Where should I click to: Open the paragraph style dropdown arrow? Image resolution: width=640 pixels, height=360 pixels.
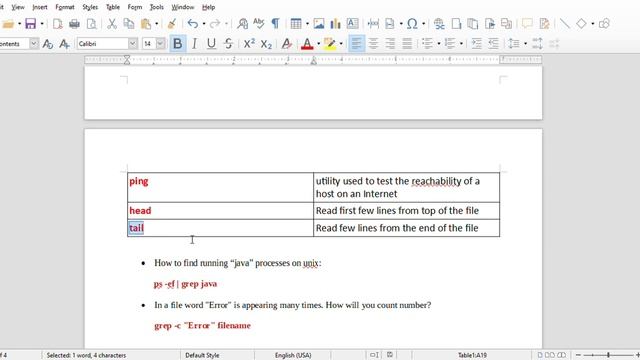34,44
